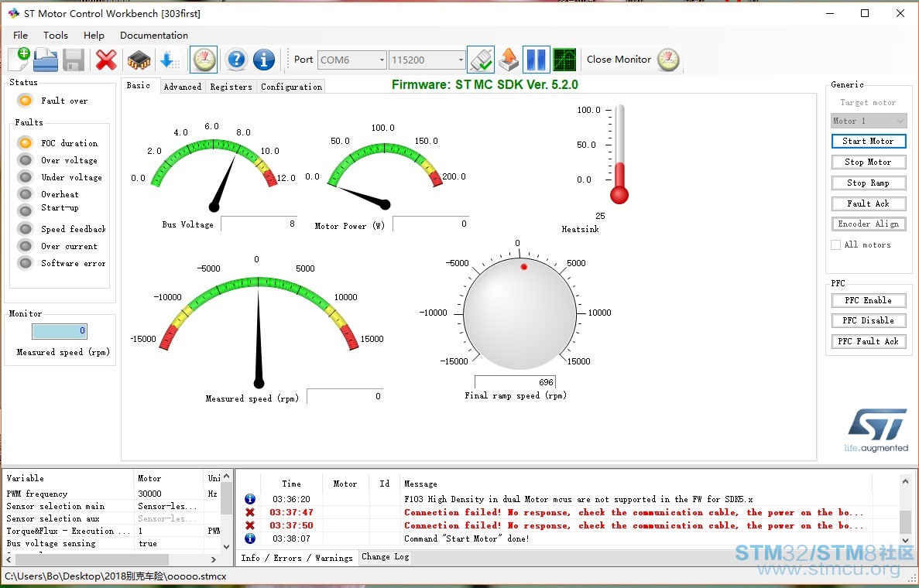Open the File menu
Viewport: 919px width, 588px height.
coord(20,35)
